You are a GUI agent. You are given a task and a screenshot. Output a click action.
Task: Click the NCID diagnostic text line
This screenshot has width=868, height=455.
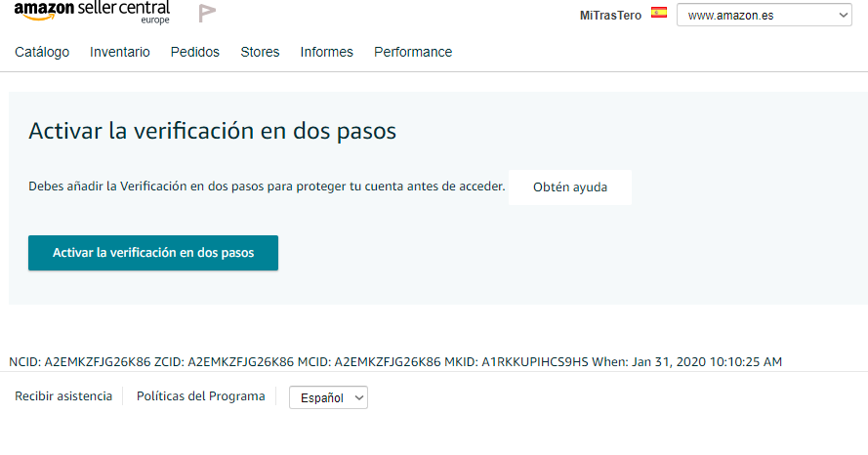[395, 362]
